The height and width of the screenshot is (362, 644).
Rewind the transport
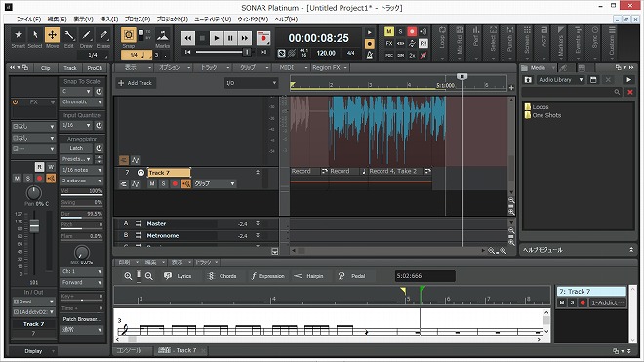pos(188,38)
